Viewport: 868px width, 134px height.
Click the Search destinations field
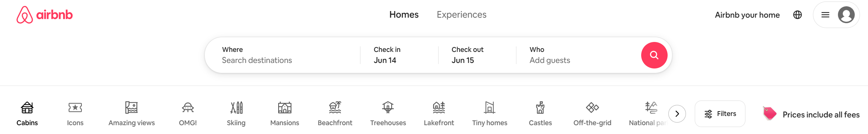pos(283,55)
